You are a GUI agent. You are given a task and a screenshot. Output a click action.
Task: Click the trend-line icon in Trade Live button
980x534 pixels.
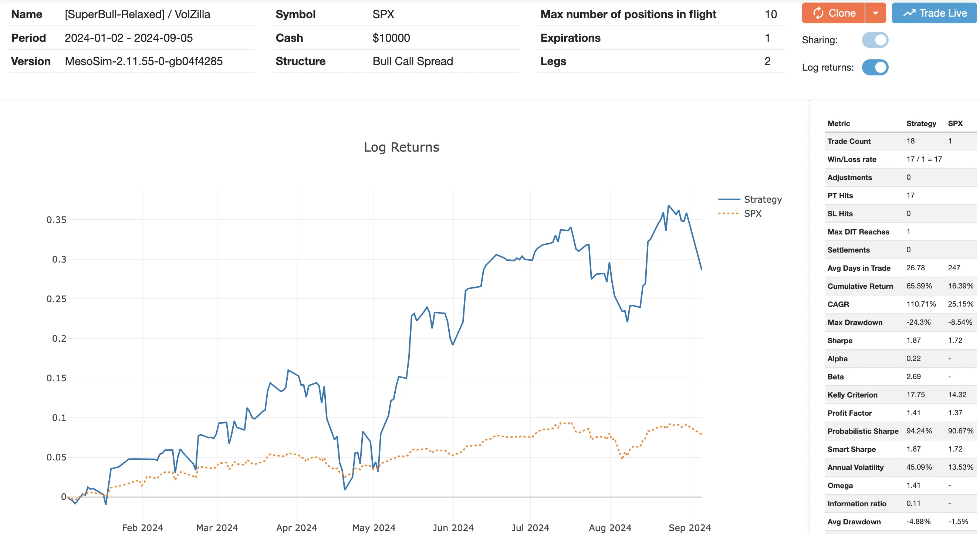tap(909, 13)
